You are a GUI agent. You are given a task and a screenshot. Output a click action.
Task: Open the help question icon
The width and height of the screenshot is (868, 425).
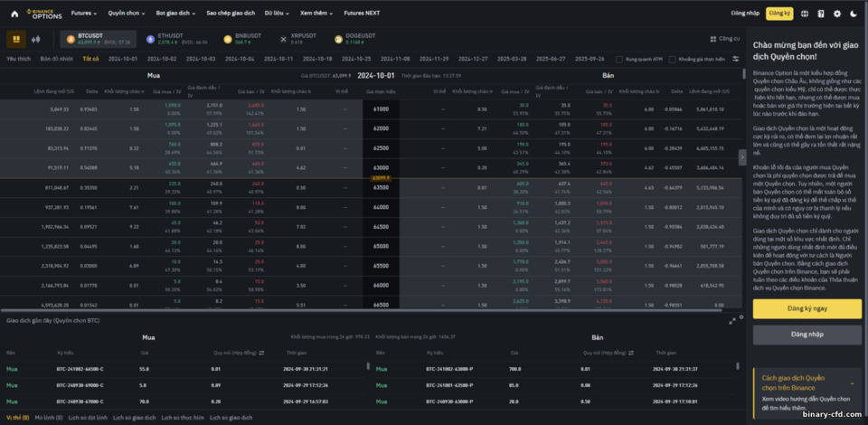click(x=821, y=14)
